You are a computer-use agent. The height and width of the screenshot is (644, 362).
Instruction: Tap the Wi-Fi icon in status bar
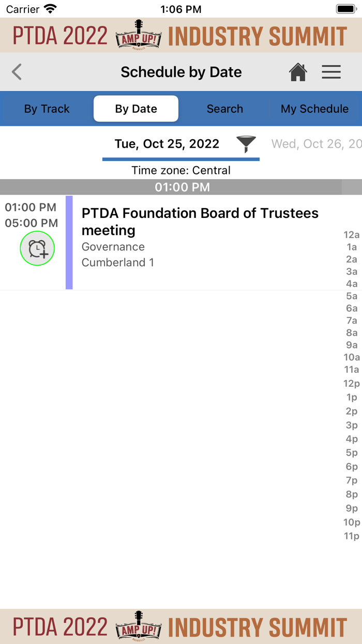pyautogui.click(x=49, y=8)
